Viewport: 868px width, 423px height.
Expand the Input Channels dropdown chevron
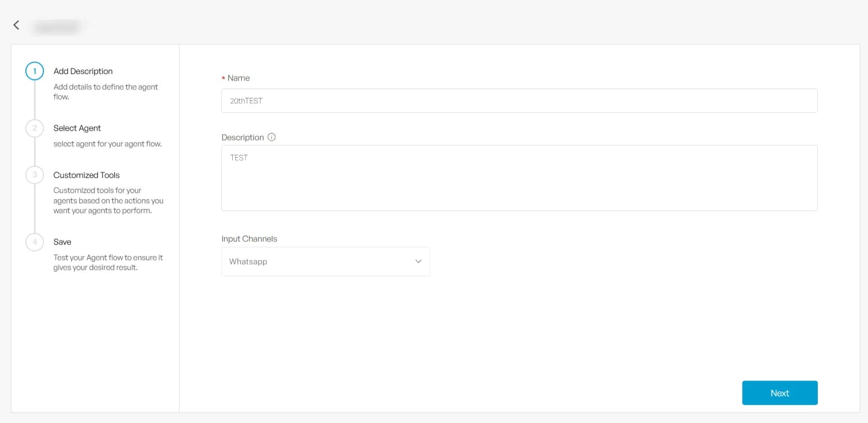click(418, 262)
